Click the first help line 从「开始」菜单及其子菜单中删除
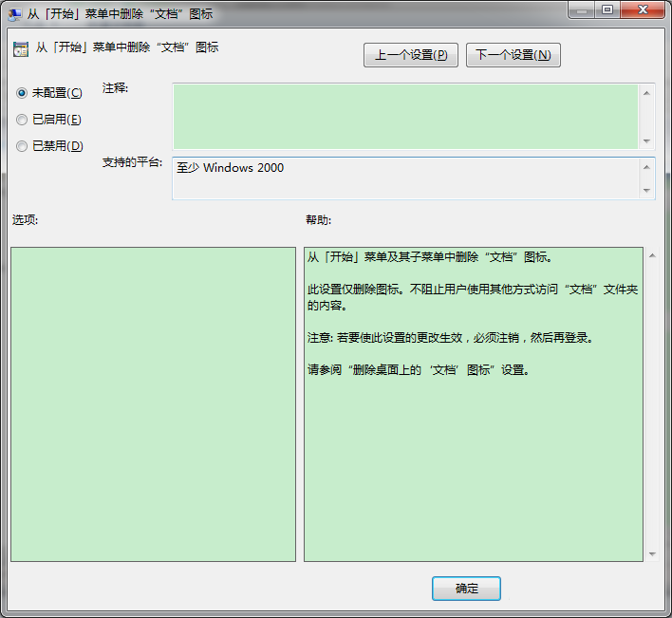Screen dimensions: 672x618 point(430,257)
